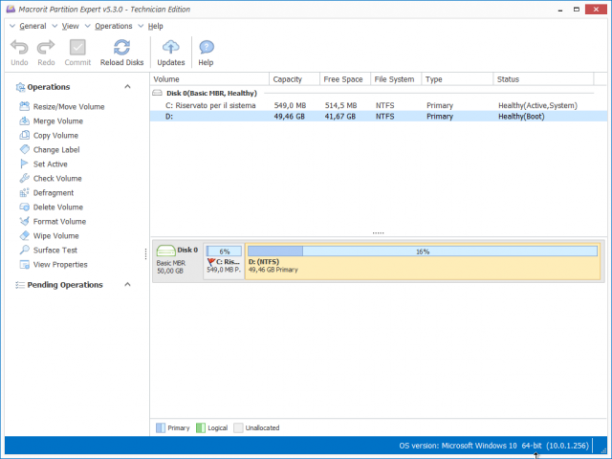
Task: Click the Undo toolbar icon
Action: point(19,48)
